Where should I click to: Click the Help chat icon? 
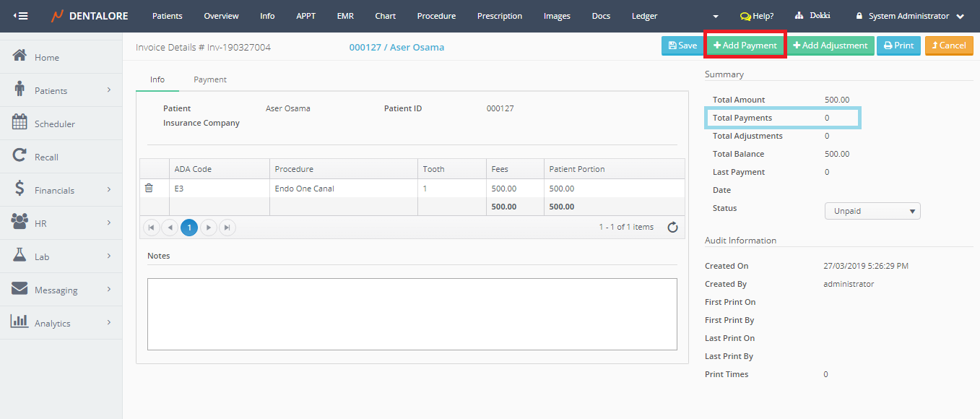click(745, 16)
